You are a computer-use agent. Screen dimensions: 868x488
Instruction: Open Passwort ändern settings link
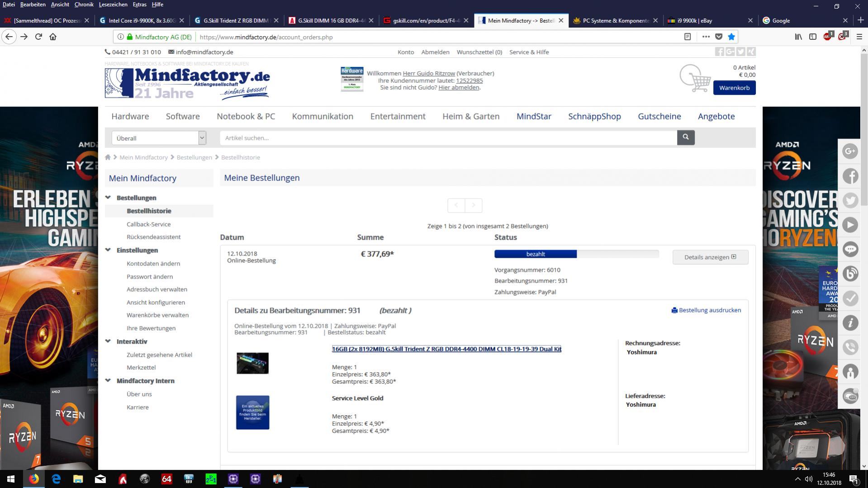(150, 277)
